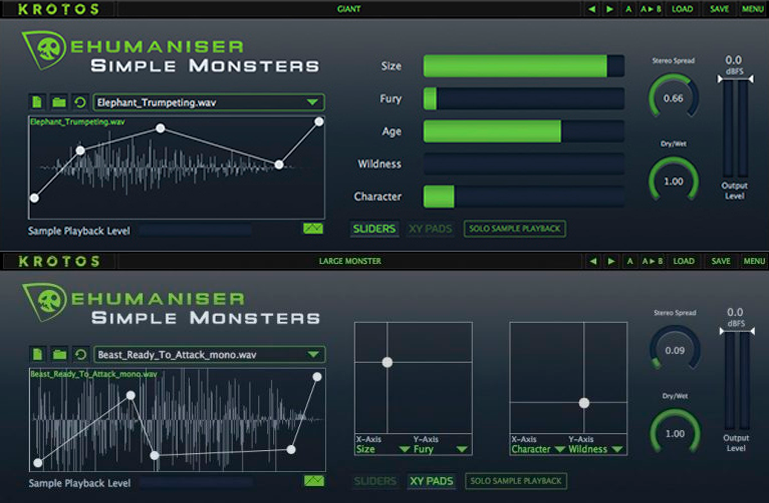Click new file icon in LARGE MONSTER panel
The image size is (769, 503).
[x=37, y=354]
